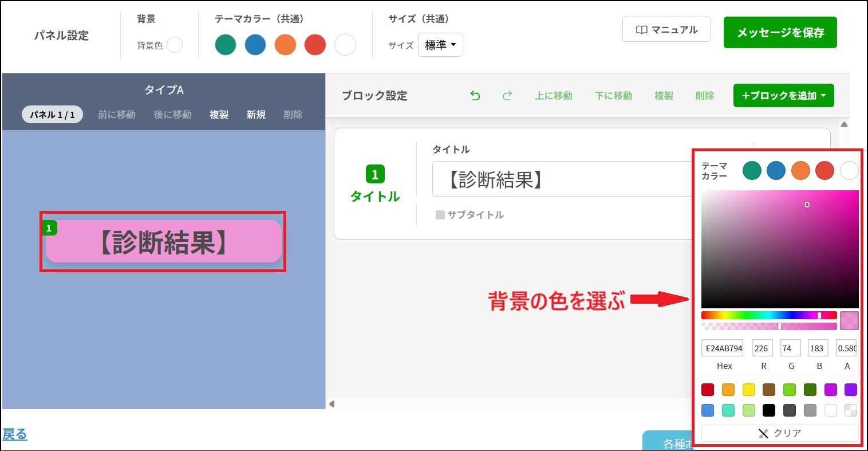Click the B value input field
The height and width of the screenshot is (451, 868).
tap(818, 348)
